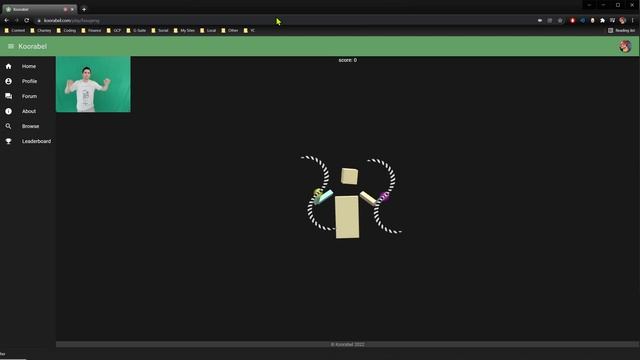
Task: Click the avatar's cube head
Action: (x=349, y=176)
